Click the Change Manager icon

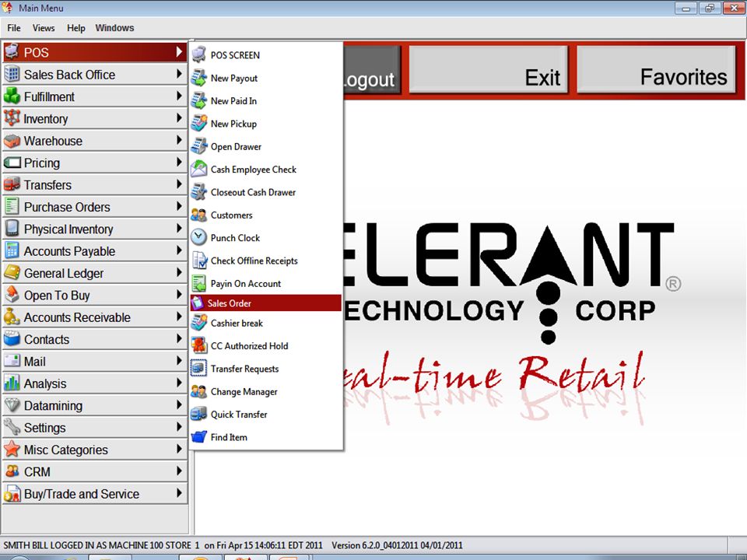198,391
